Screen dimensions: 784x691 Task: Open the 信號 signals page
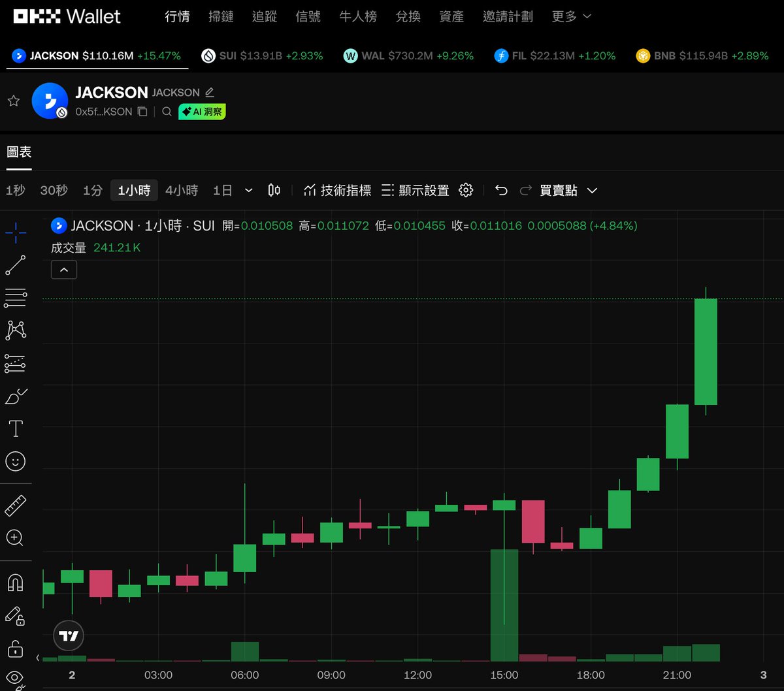click(308, 17)
